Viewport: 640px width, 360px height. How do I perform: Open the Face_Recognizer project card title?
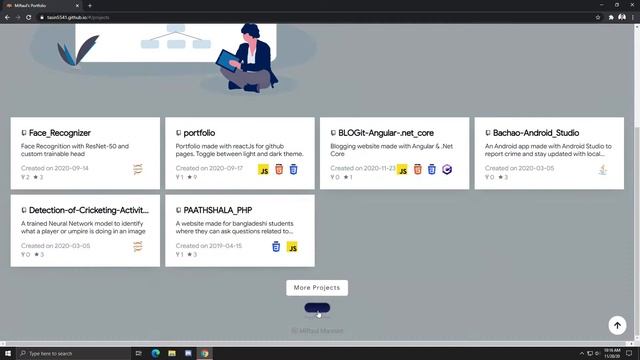(60, 133)
